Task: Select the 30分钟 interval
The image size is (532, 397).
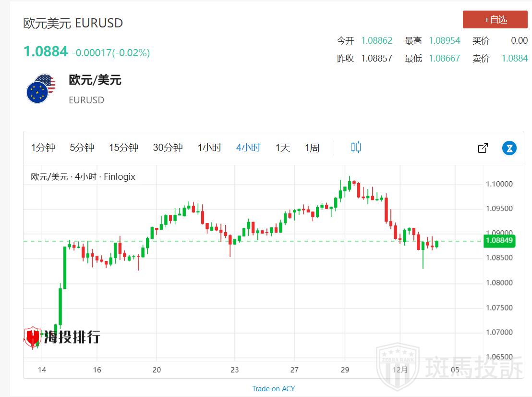Action: click(x=168, y=148)
